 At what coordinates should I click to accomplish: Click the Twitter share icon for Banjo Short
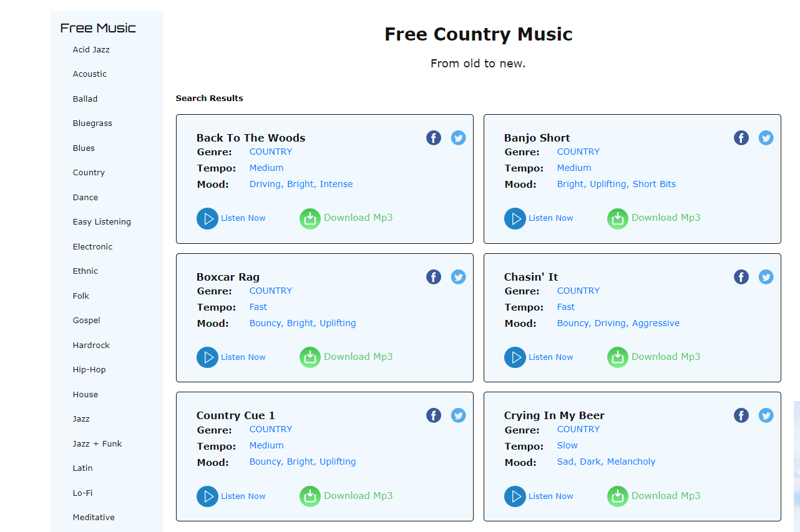coord(766,138)
